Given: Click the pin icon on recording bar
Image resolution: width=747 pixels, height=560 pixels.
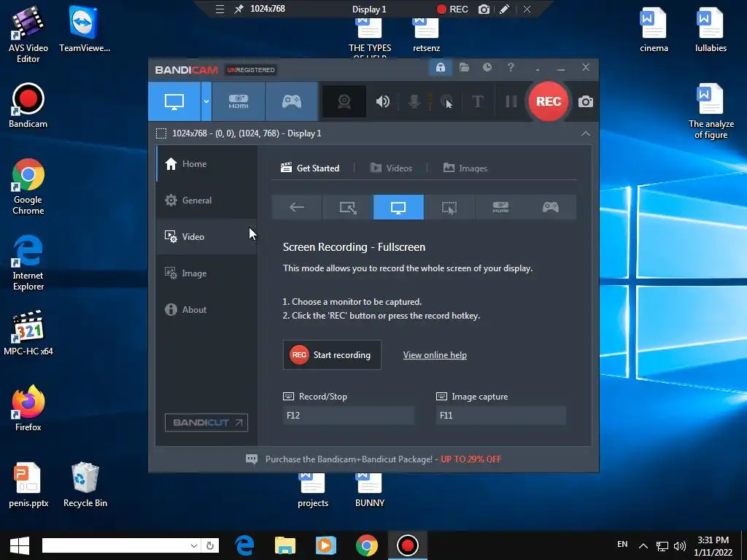Looking at the screenshot, I should [x=239, y=9].
